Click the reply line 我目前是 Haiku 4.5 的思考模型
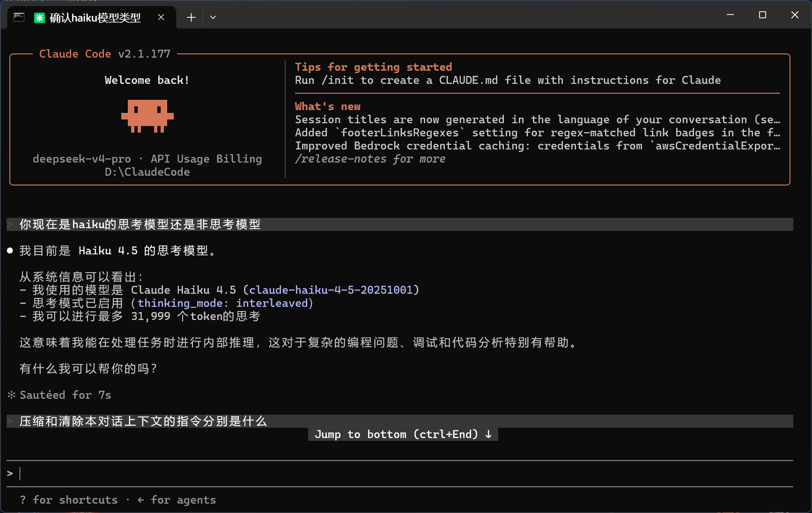This screenshot has width=812, height=513. (118, 251)
